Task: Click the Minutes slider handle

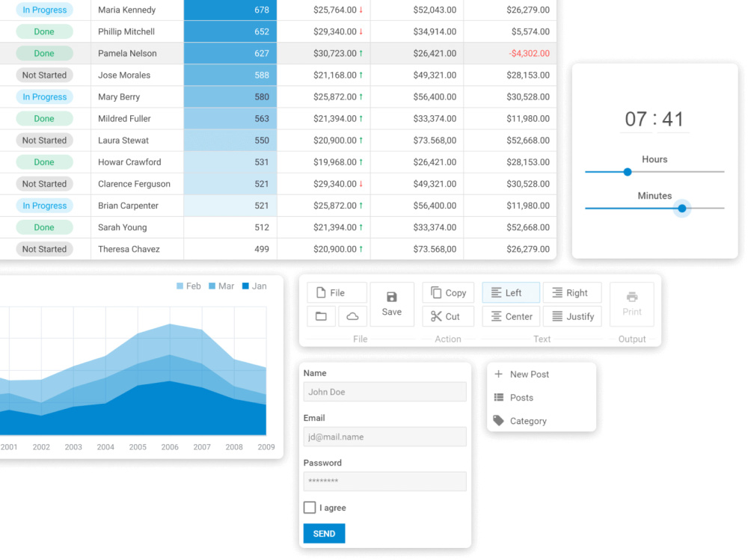Action: [x=681, y=208]
